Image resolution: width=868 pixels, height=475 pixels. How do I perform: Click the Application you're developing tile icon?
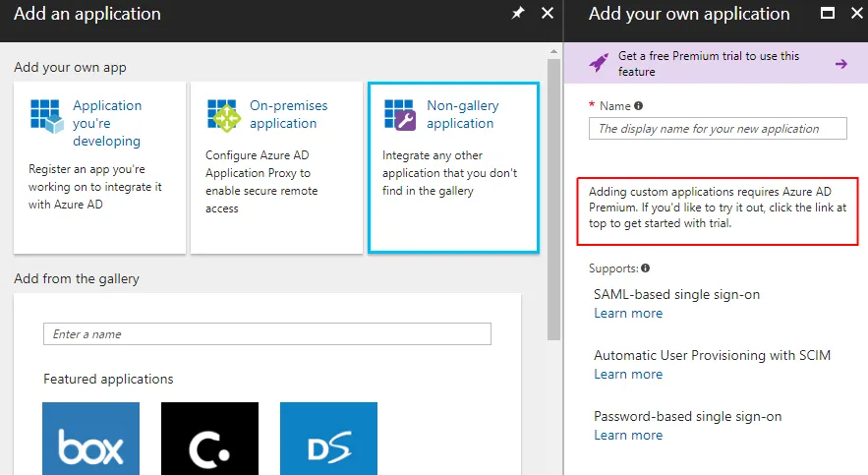(47, 116)
